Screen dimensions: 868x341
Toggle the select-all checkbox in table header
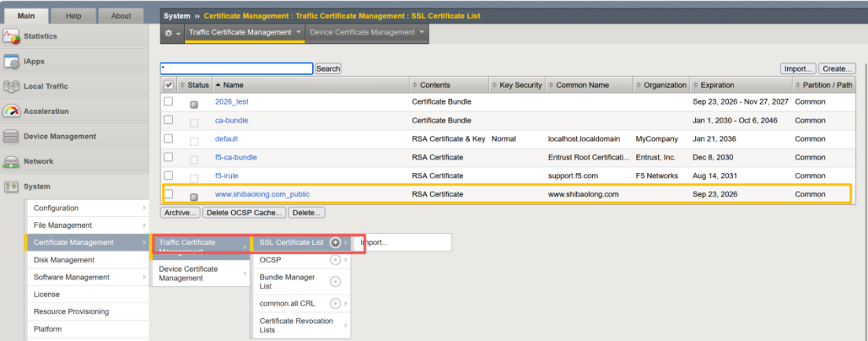coord(168,85)
